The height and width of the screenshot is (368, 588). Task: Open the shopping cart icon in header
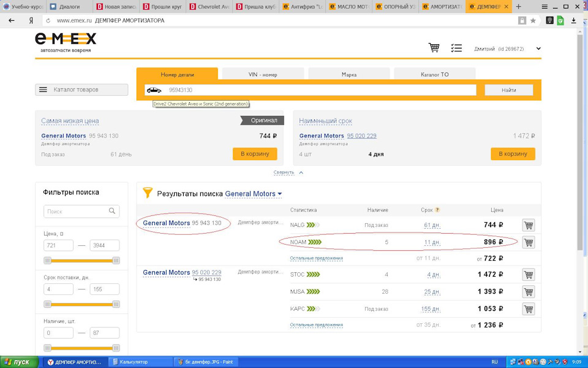point(434,48)
